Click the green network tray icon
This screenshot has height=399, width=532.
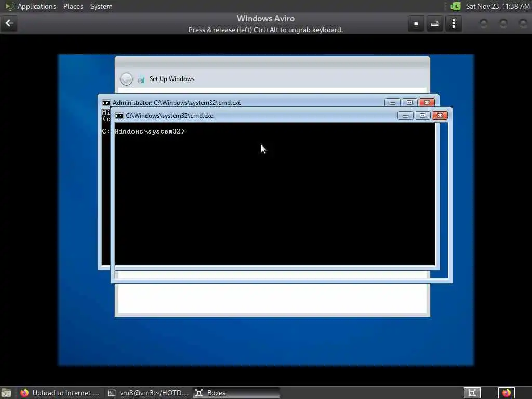455,6
